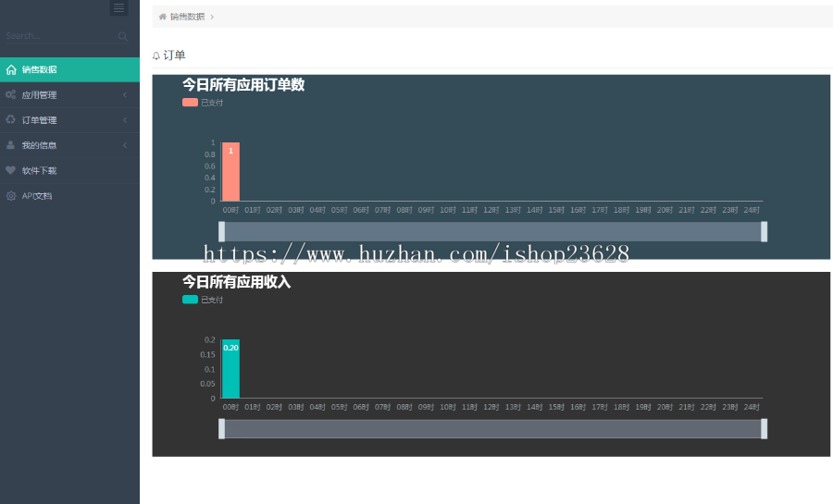Click the teal bar labeled 0.20

(x=230, y=369)
